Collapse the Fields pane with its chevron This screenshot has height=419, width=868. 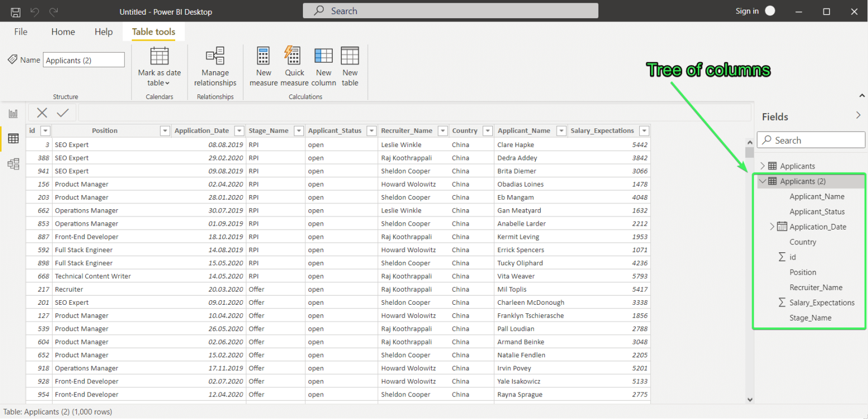pyautogui.click(x=858, y=115)
